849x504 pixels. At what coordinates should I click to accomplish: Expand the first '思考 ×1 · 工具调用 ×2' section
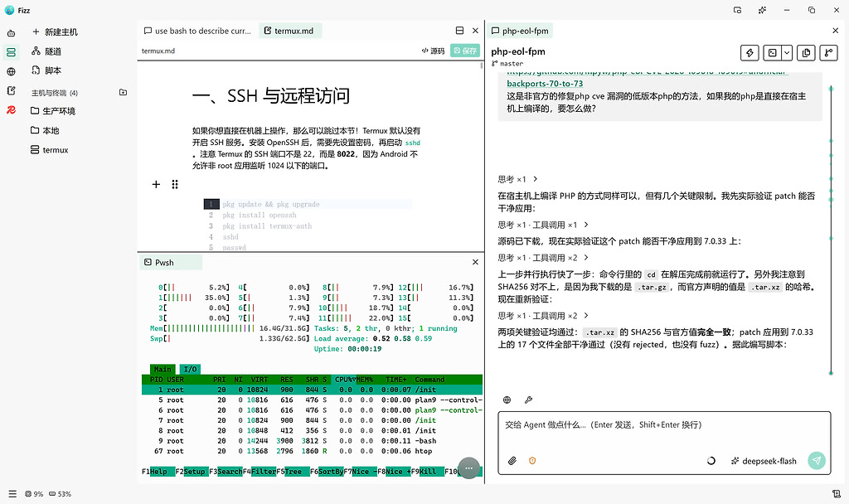543,258
